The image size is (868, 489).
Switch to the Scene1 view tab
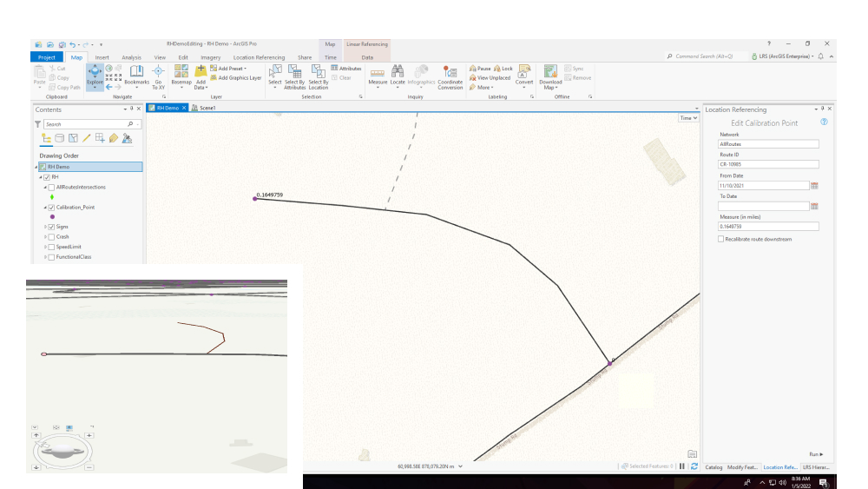coord(204,108)
